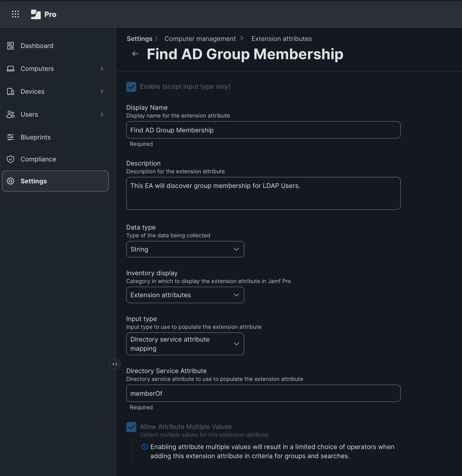Open the Input type dropdown
This screenshot has height=476, width=462.
pyautogui.click(x=185, y=344)
